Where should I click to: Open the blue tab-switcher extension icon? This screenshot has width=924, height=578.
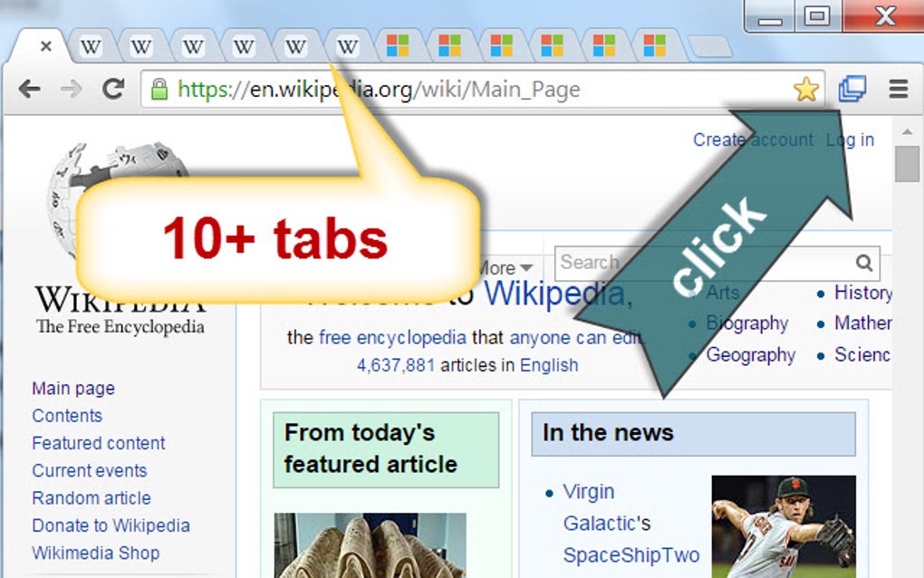tap(852, 89)
